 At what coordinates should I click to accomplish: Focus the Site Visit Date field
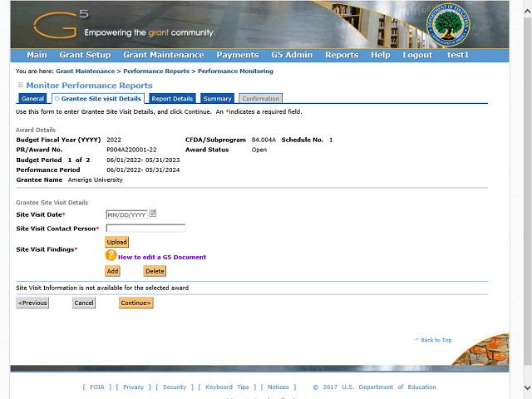[x=126, y=214]
